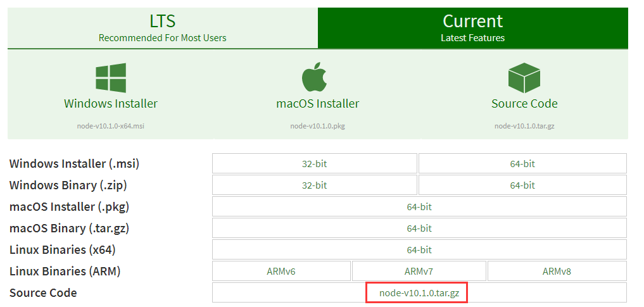Download 64-bit macOS Installer (.pkg)
The image size is (644, 307).
click(x=419, y=206)
